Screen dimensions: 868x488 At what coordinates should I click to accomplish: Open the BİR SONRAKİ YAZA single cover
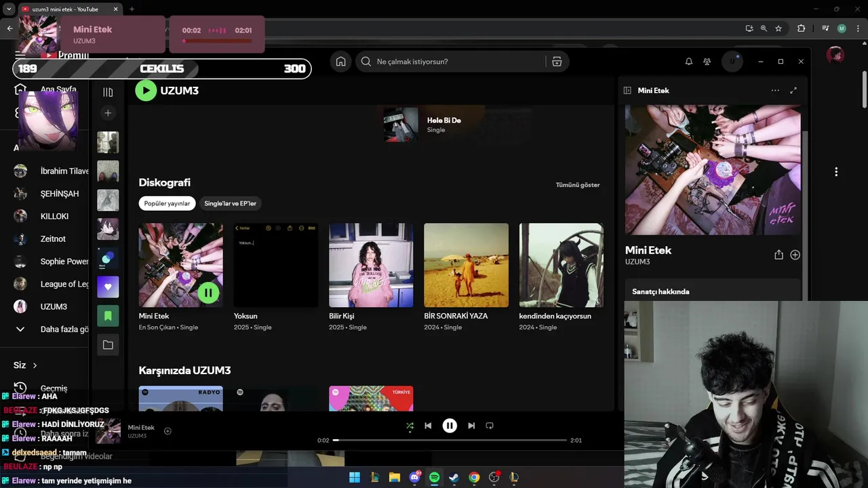466,265
